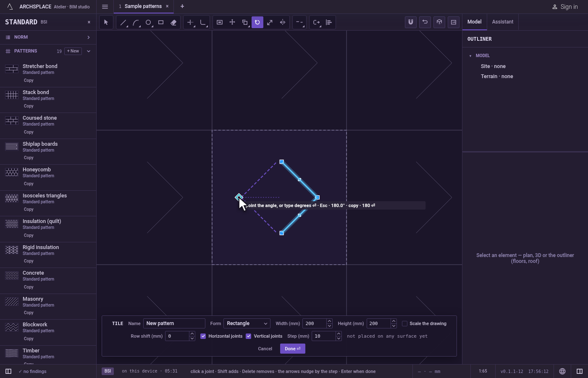This screenshot has width=588, height=378.
Task: Select Terrain · none in outliner
Action: click(497, 76)
